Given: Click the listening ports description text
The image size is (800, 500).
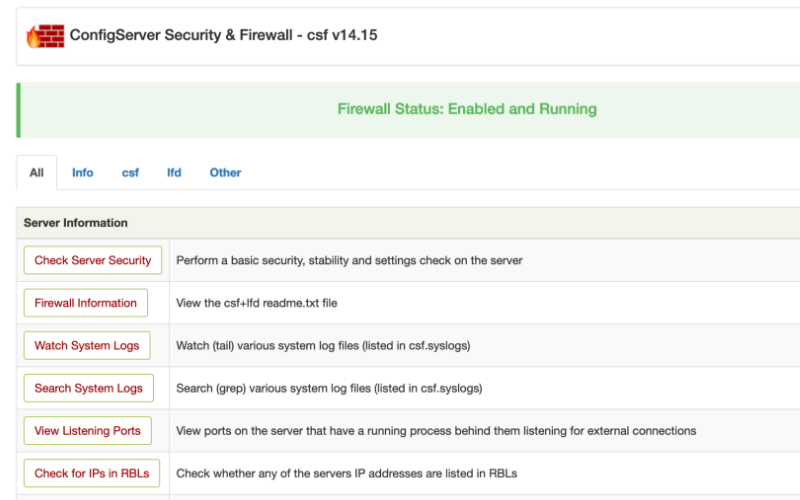Looking at the screenshot, I should point(436,431).
